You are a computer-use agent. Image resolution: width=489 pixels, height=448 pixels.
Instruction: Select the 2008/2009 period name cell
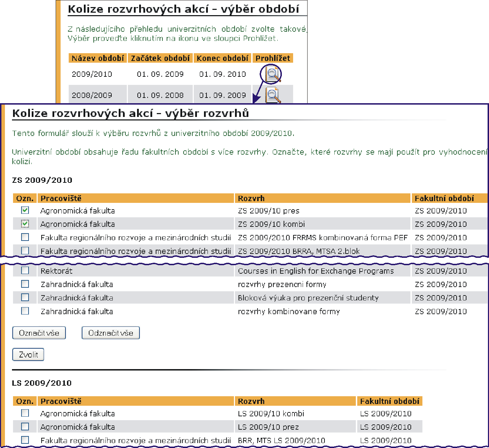coord(92,95)
